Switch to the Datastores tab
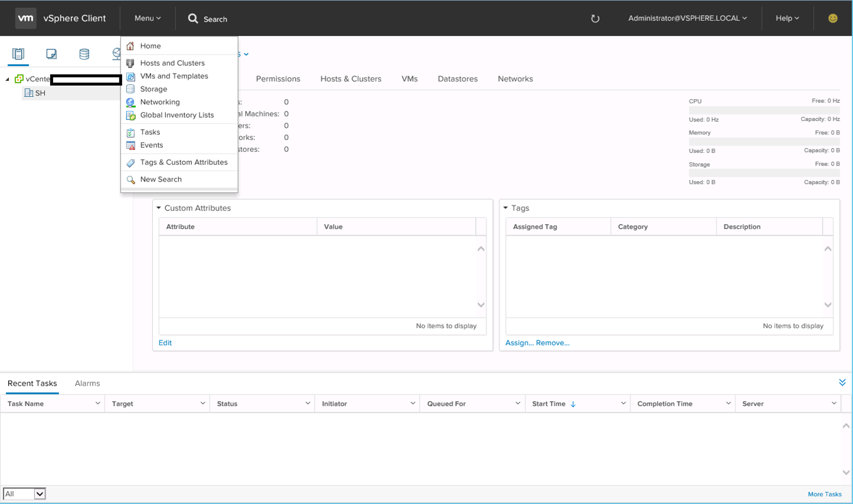Screen dimensions: 853x504 coord(457,79)
